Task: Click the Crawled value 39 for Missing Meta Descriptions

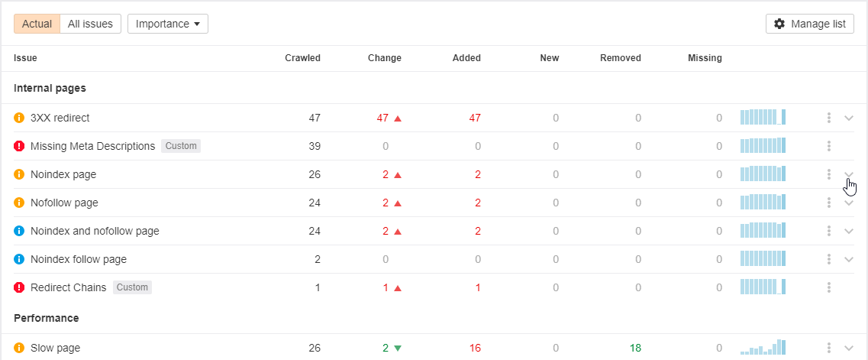Action: tap(315, 146)
